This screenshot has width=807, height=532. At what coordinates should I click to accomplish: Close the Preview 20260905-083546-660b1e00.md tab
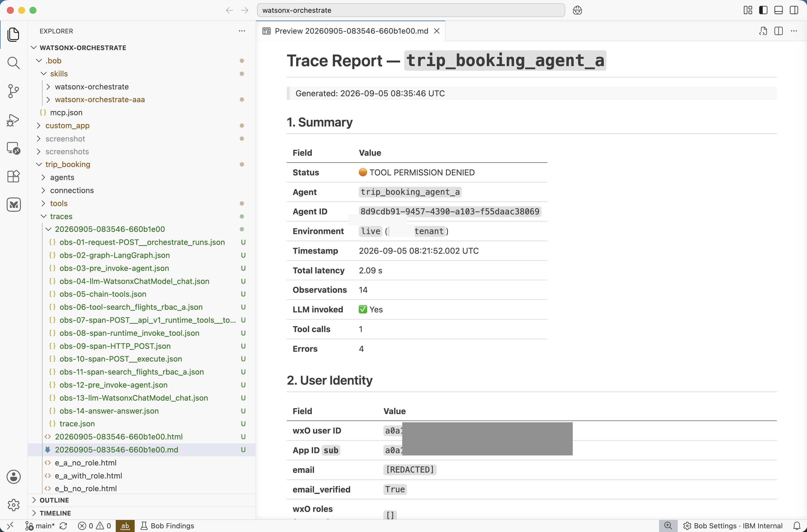tap(437, 31)
